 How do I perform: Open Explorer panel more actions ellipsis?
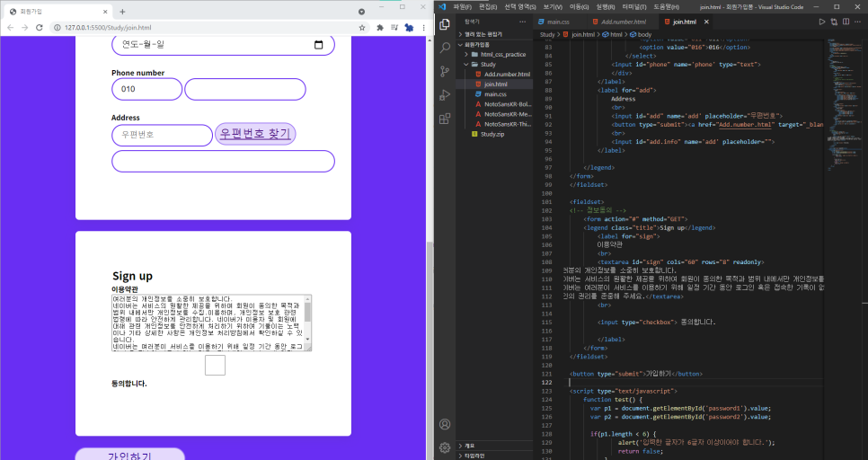pyautogui.click(x=523, y=22)
